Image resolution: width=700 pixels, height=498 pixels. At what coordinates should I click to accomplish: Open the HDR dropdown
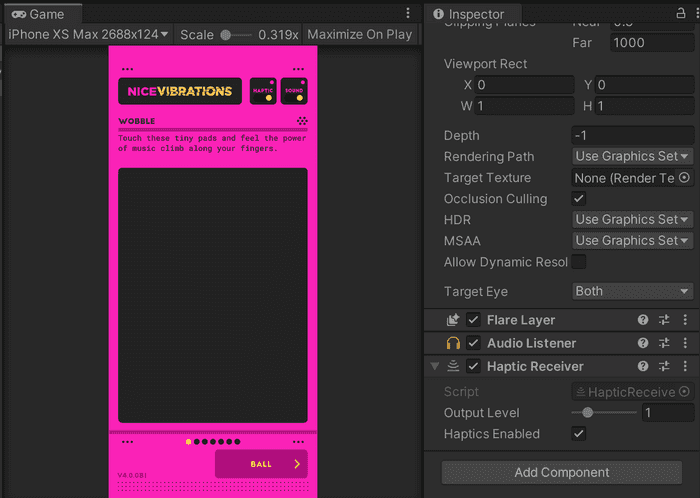point(632,220)
